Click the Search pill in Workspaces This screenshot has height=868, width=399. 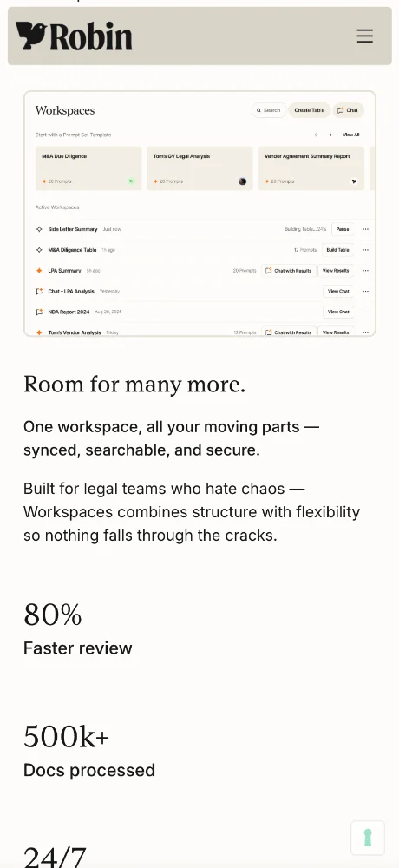pos(269,110)
